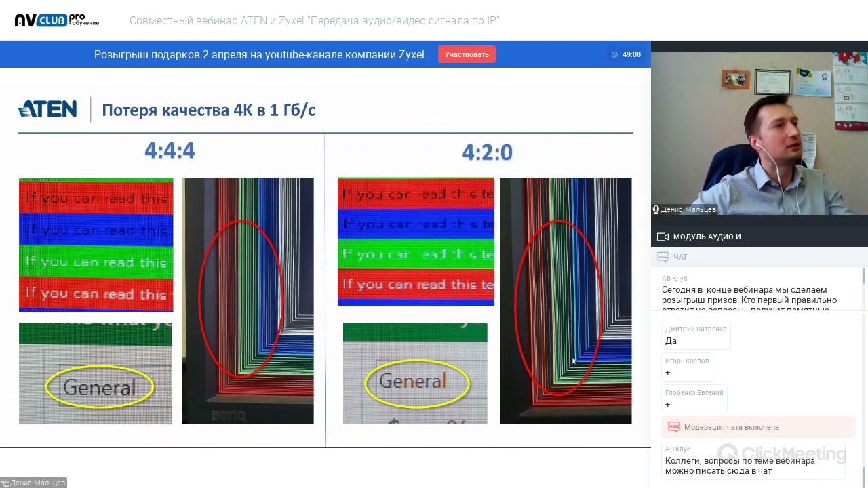Viewport: 868px width, 488px height.
Task: Click the 49:08 timer text
Action: coord(631,54)
